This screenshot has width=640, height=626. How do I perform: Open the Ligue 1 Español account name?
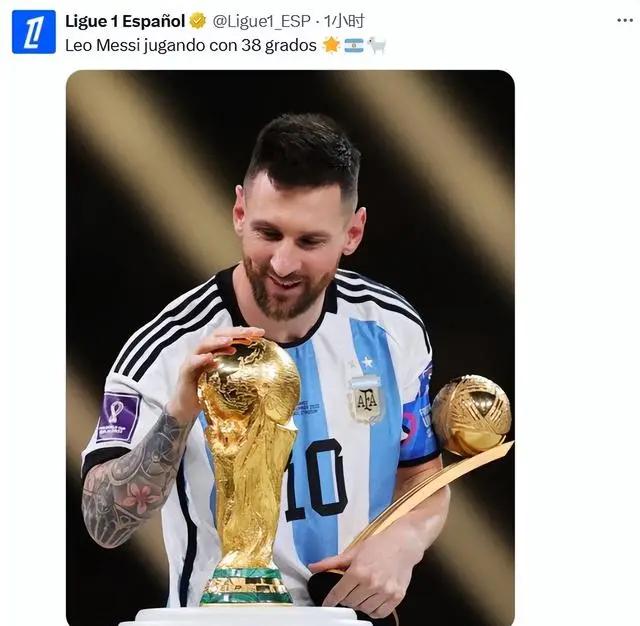coord(125,21)
